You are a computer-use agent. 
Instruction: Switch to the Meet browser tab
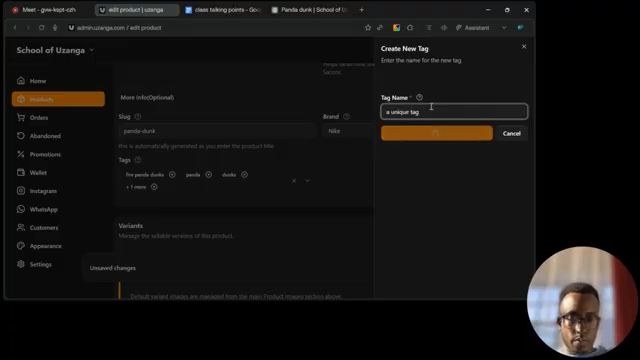pos(49,10)
